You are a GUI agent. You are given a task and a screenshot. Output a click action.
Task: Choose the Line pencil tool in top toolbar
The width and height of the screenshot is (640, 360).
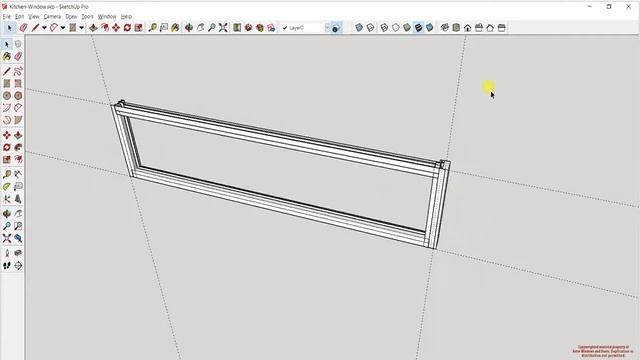tap(35, 28)
